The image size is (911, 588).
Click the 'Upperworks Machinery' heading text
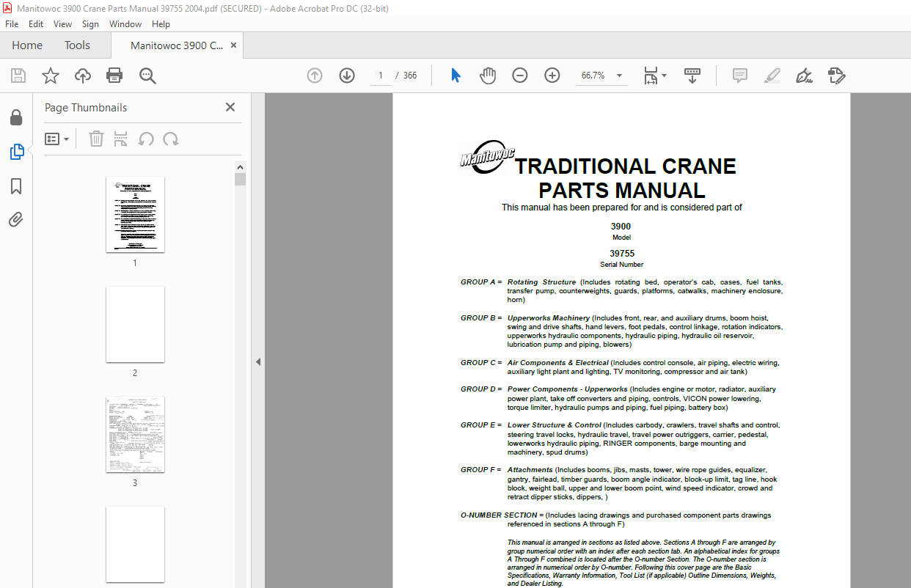tap(549, 318)
